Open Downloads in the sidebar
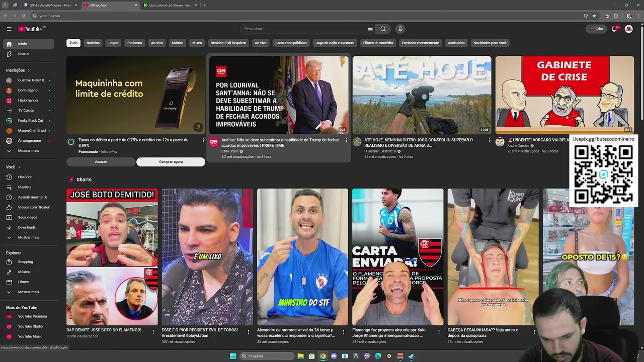Viewport: 644px width, 362px height. [x=30, y=227]
